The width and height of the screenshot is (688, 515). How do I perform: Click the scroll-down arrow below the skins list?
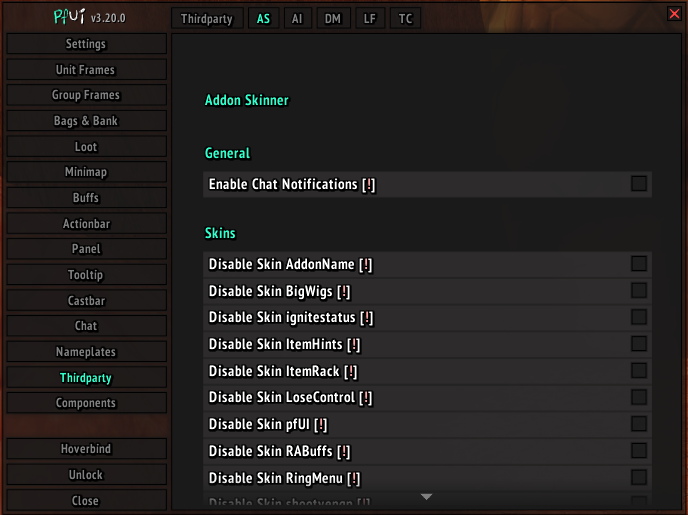tap(426, 497)
